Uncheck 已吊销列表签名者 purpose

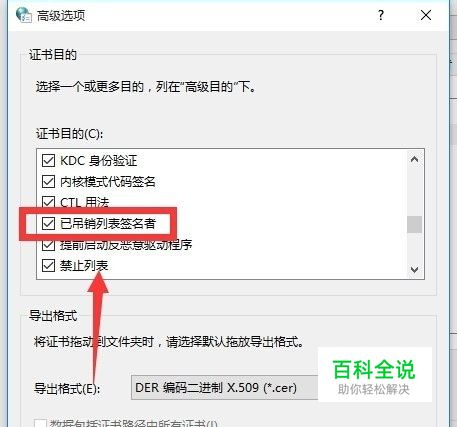(x=48, y=223)
